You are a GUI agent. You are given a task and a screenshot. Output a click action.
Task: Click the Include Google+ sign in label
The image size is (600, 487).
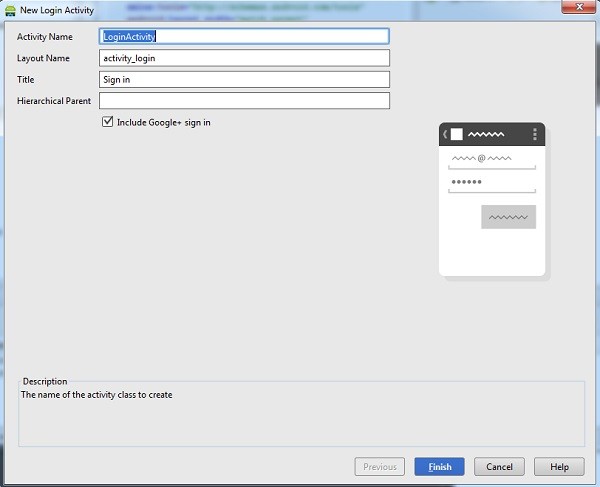click(163, 122)
